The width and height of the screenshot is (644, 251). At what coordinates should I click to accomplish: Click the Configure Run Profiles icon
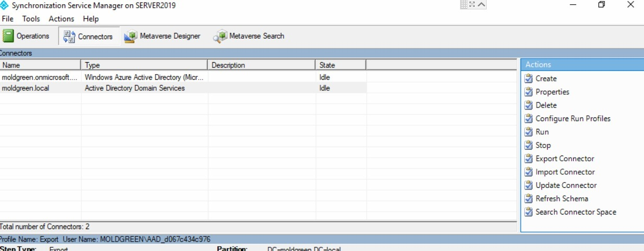[528, 118]
